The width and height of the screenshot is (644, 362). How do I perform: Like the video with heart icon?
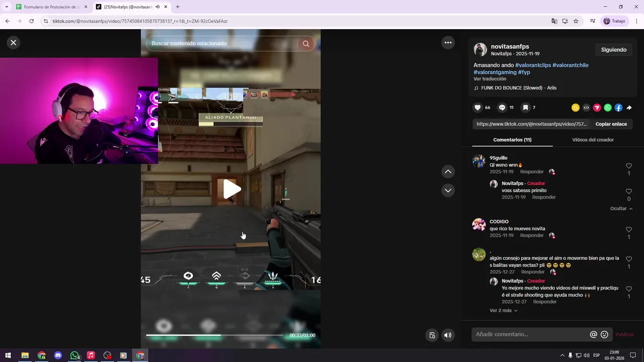[477, 108]
